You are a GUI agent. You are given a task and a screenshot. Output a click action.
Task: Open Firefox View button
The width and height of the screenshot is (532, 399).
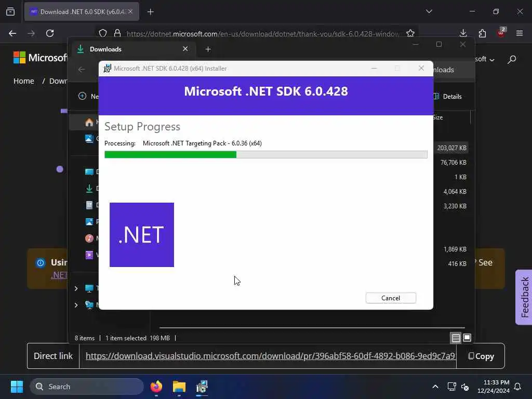pos(10,11)
